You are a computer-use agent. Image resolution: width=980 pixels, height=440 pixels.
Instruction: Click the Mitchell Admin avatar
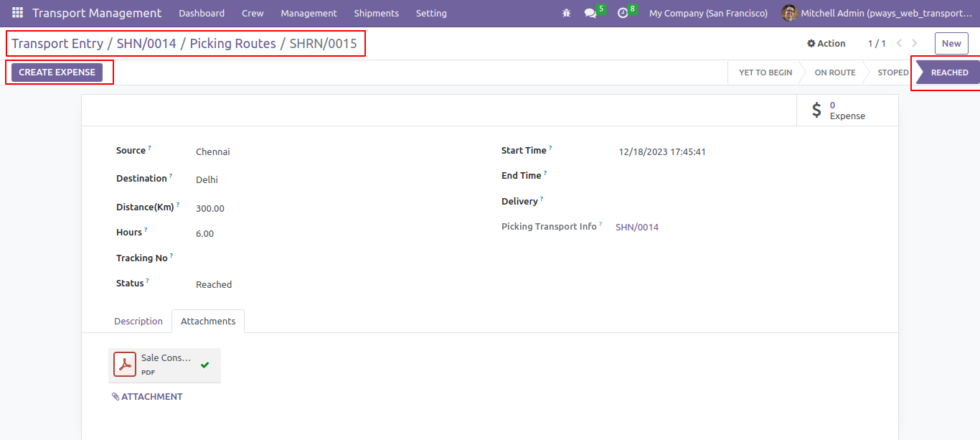coord(789,13)
